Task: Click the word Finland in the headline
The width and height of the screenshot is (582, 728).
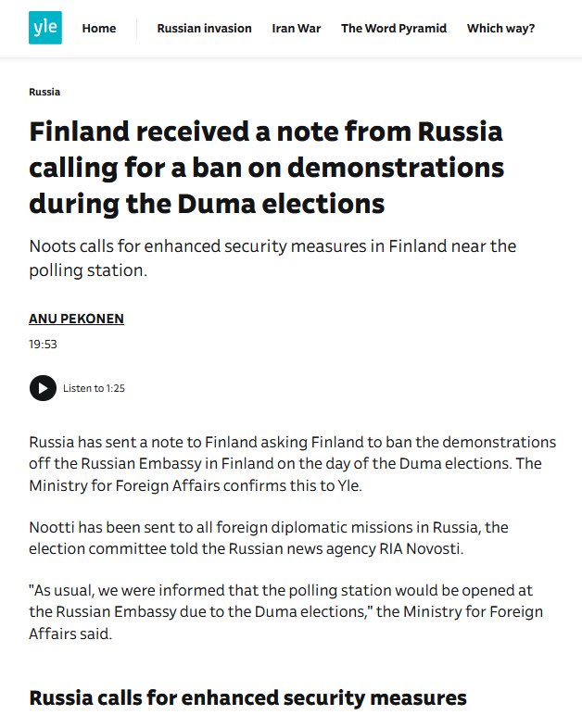Action: click(79, 132)
